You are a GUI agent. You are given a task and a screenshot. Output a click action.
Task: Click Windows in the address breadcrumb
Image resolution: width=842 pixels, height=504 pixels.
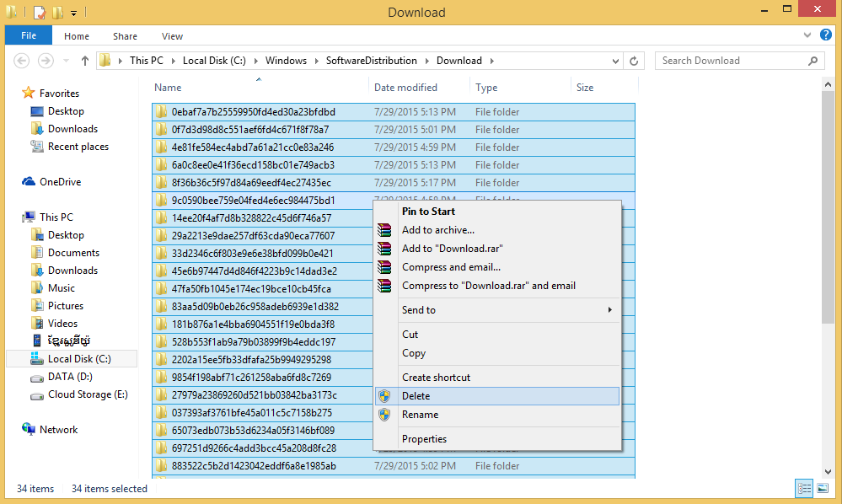(287, 61)
